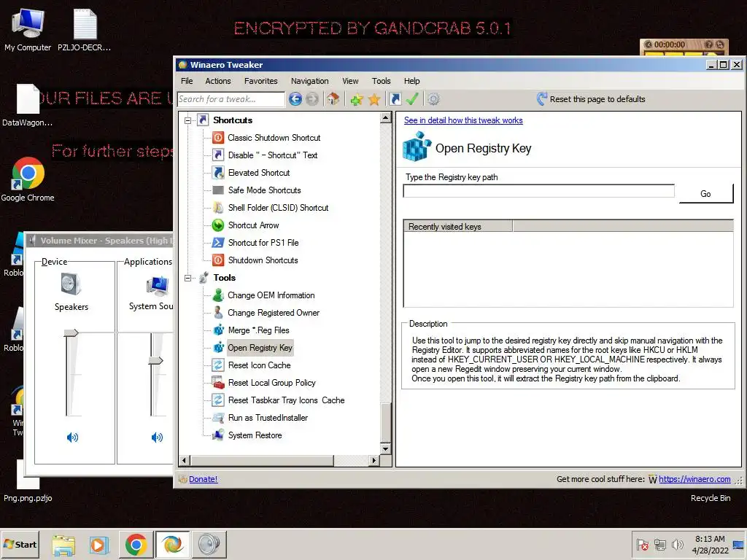The image size is (747, 560).
Task: Open 'See in detail how this tweak works' link
Action: [463, 120]
